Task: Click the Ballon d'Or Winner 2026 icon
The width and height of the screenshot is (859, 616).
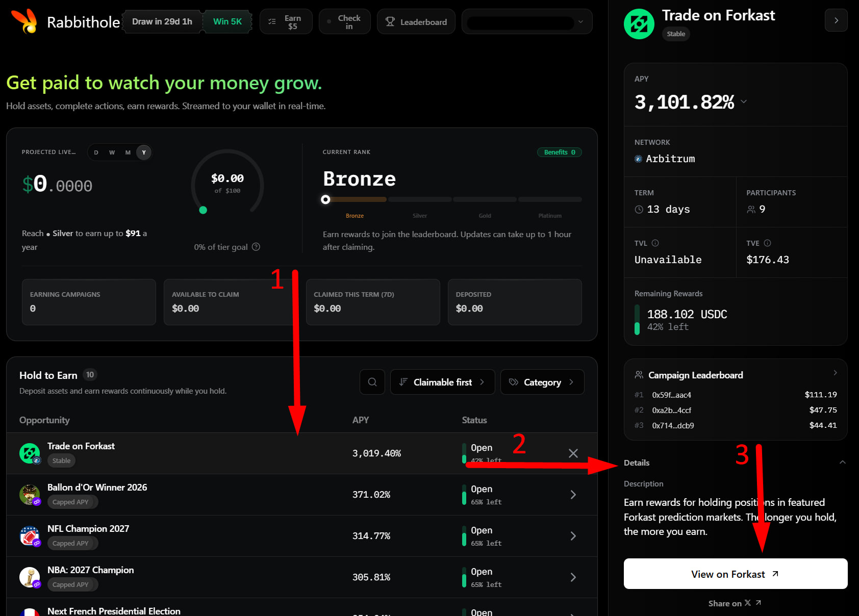Action: point(30,495)
